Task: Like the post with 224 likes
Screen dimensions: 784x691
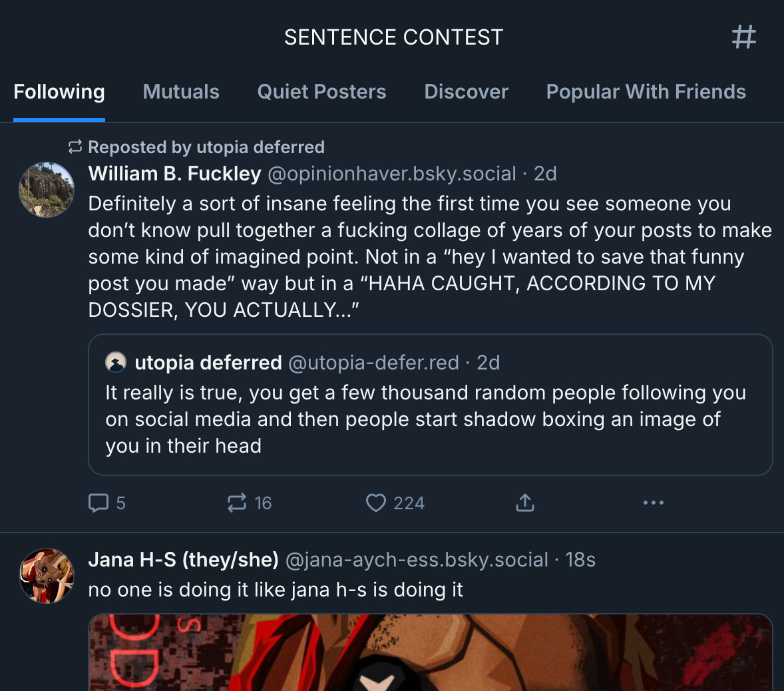Action: click(x=376, y=503)
